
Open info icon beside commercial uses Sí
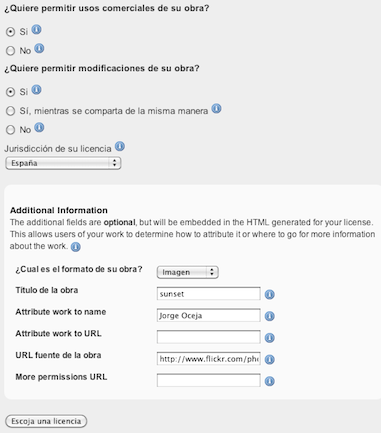coord(36,30)
